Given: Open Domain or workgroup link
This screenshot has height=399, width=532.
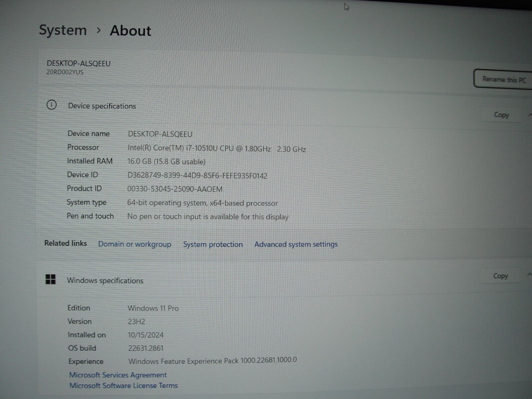Looking at the screenshot, I should (135, 244).
